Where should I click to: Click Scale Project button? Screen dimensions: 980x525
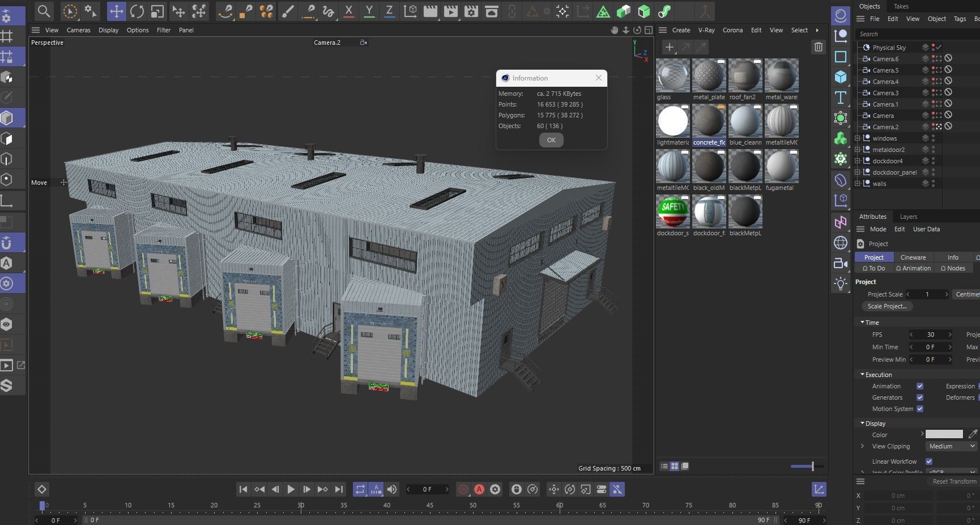[887, 306]
